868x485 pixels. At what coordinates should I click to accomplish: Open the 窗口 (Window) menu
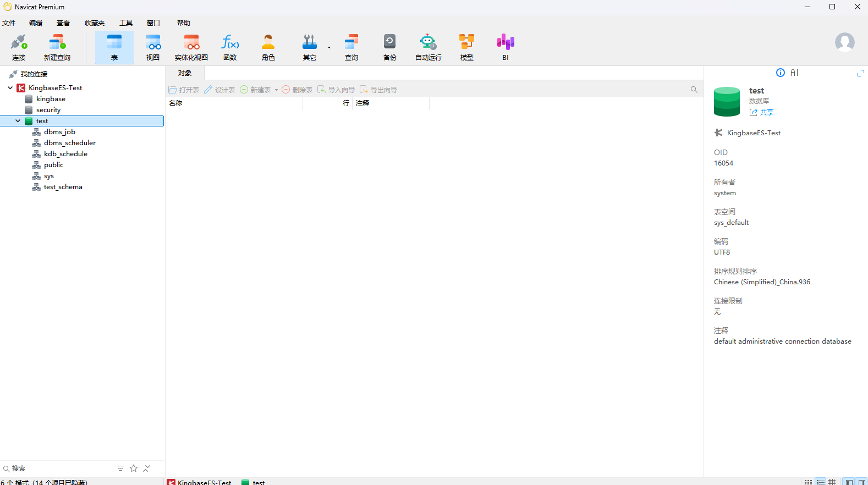click(x=153, y=23)
